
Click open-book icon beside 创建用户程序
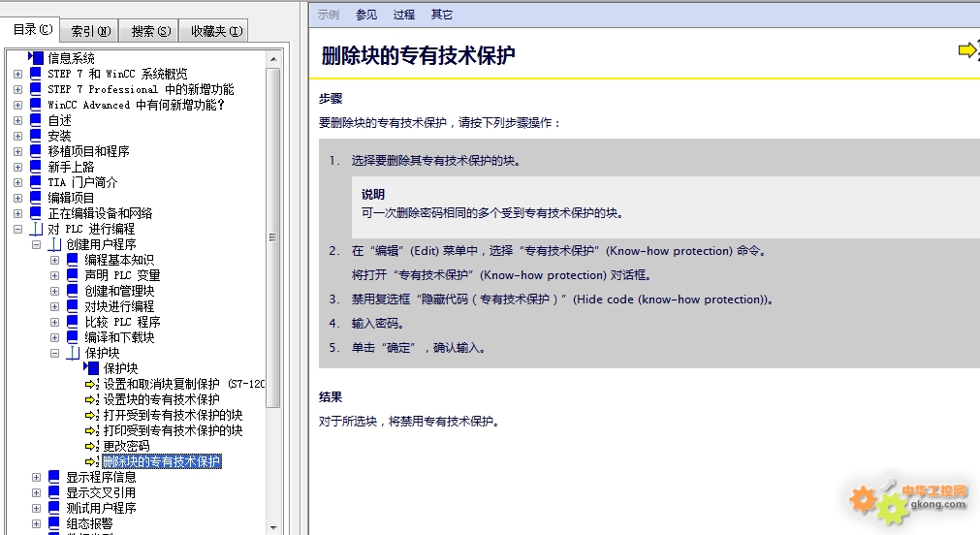tap(55, 244)
